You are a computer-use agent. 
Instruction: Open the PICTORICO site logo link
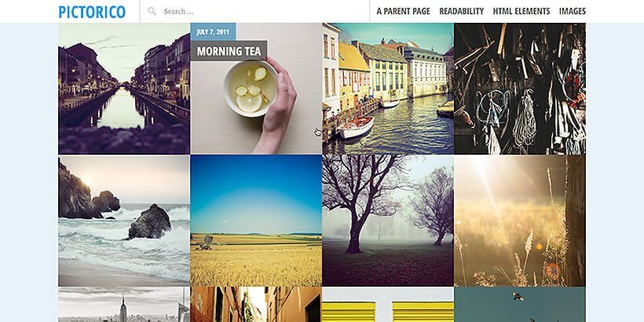click(92, 12)
